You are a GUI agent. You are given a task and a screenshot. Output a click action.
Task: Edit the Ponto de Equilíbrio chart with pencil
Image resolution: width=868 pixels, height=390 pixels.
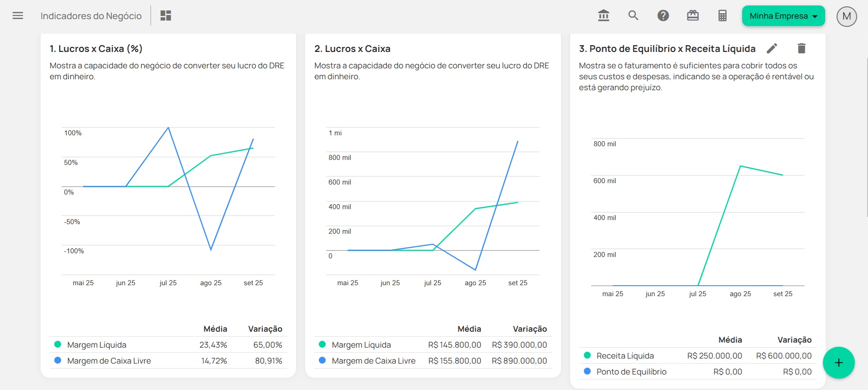pyautogui.click(x=772, y=48)
